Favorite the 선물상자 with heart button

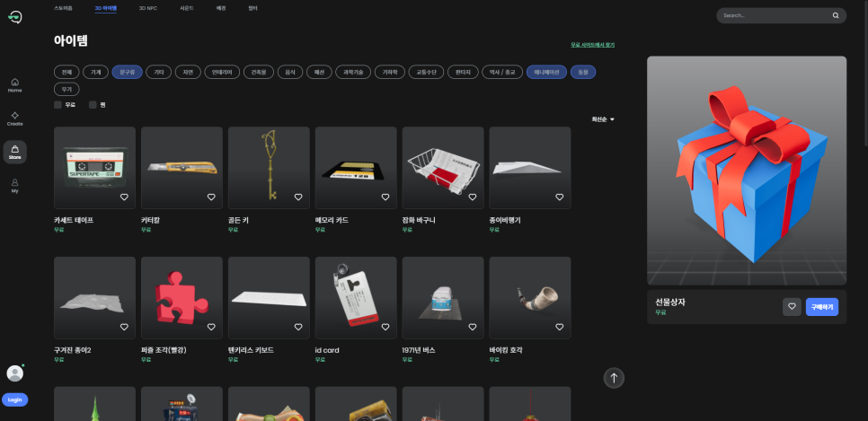[x=792, y=306]
